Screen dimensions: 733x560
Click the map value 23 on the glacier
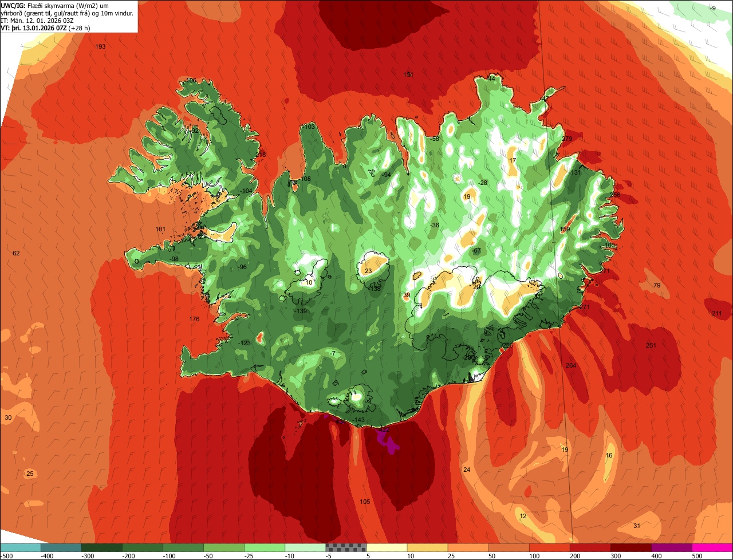(368, 271)
